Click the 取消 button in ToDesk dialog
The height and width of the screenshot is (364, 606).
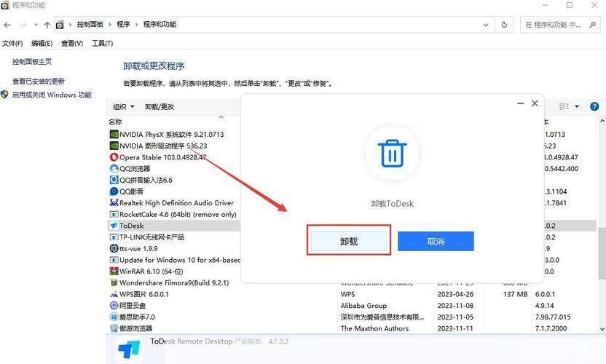(x=436, y=242)
